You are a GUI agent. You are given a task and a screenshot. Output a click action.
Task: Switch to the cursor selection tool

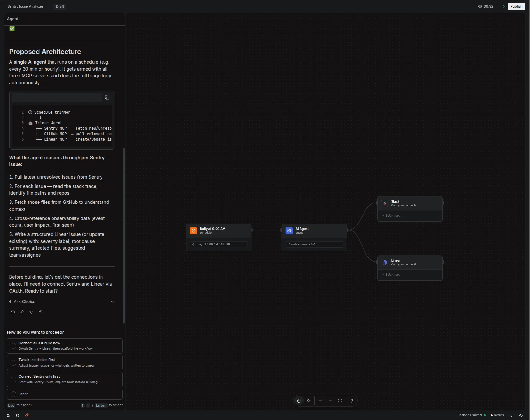pos(309,401)
